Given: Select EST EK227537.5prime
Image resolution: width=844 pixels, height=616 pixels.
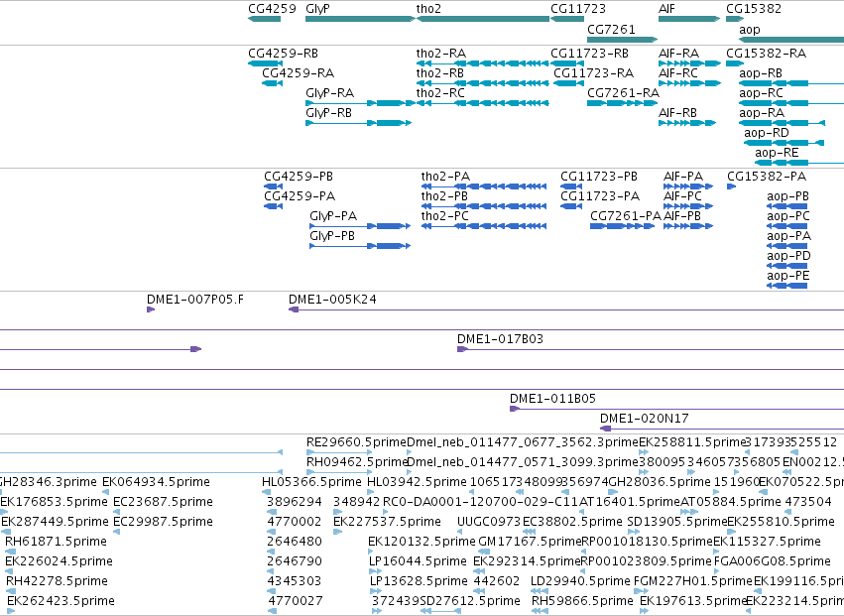Looking at the screenshot, I should [387, 522].
